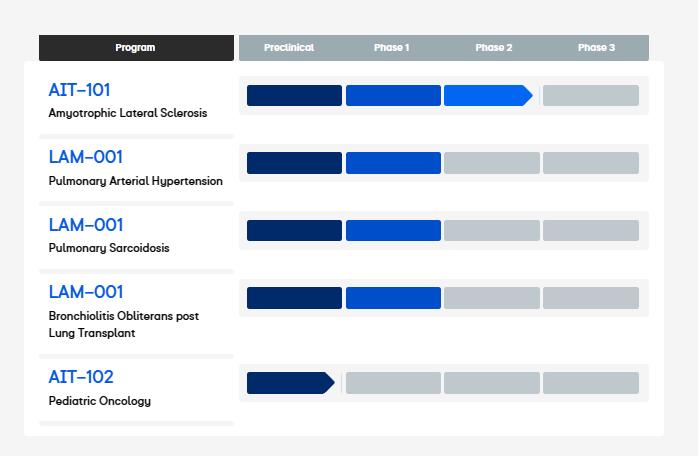Screen dimensions: 698x456
Task: Click AIT-101 gray Phase 3 segment
Action: coord(590,96)
